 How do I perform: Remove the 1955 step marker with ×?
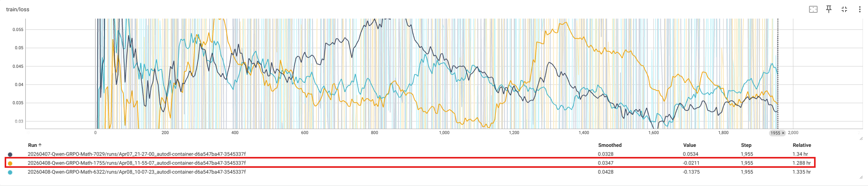click(x=783, y=133)
